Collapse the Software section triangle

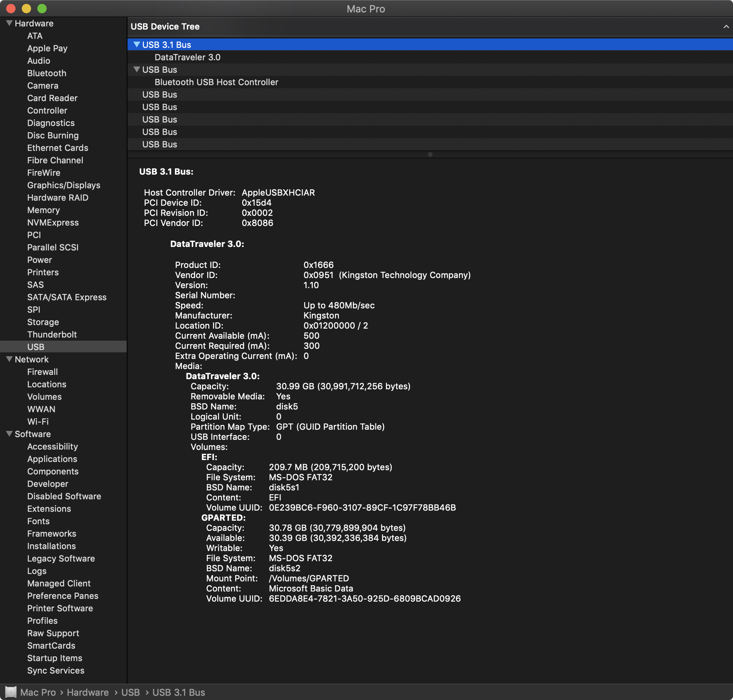9,434
